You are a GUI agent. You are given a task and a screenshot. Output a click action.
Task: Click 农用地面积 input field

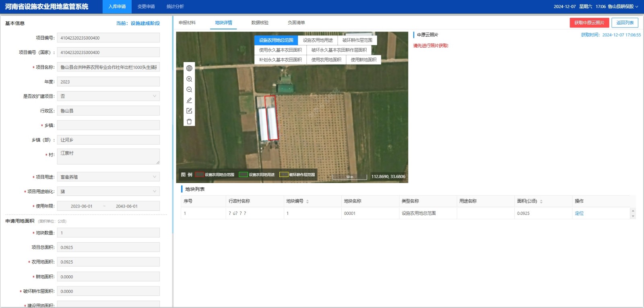(x=108, y=262)
